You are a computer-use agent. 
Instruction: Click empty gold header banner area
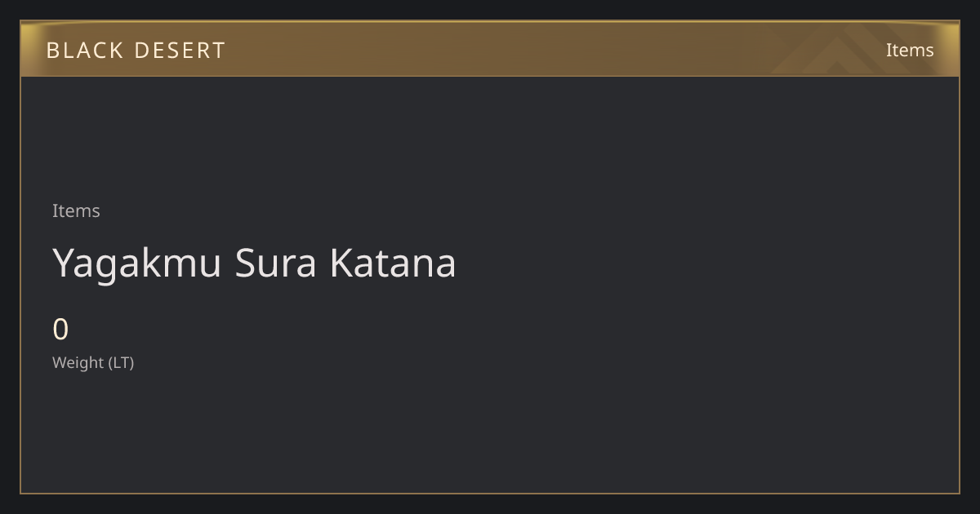pos(490,50)
